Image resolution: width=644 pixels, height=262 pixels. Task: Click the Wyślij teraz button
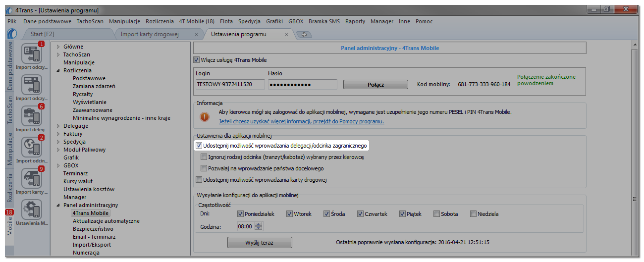[260, 243]
